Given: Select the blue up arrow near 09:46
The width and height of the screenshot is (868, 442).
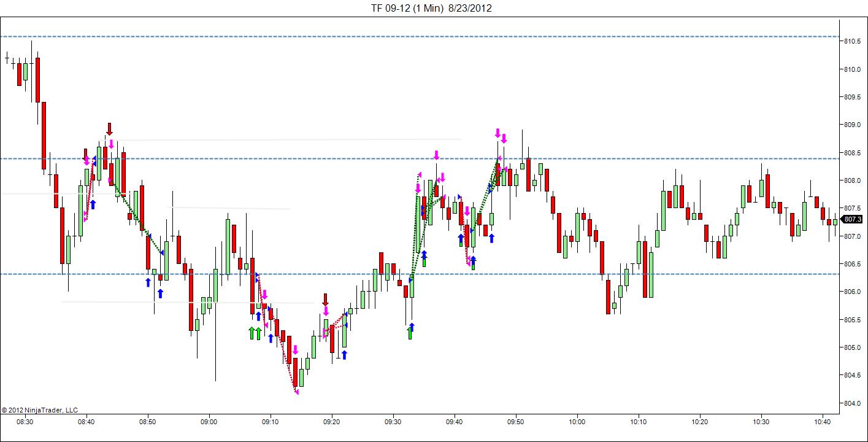Looking at the screenshot, I should coord(491,238).
